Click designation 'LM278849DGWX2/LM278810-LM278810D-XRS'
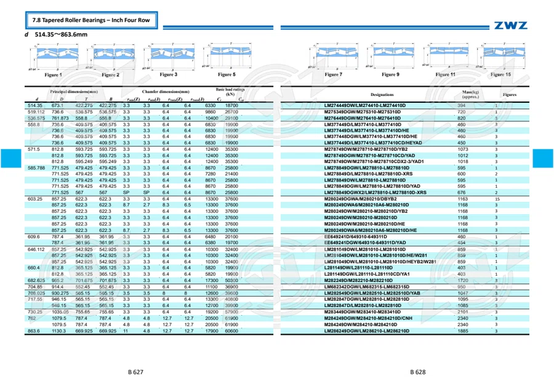Screen dimensions: 554x392 pos(375,193)
